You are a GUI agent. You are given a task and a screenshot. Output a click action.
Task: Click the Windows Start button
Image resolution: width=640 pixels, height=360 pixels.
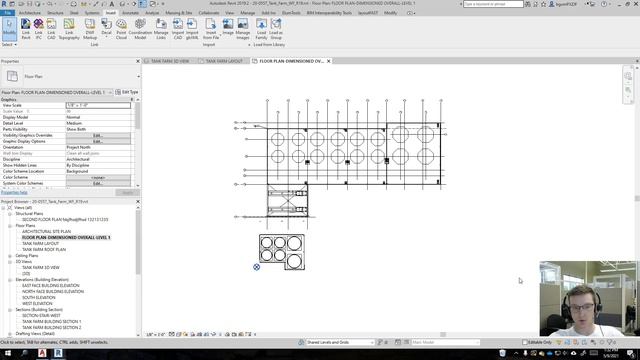7,353
